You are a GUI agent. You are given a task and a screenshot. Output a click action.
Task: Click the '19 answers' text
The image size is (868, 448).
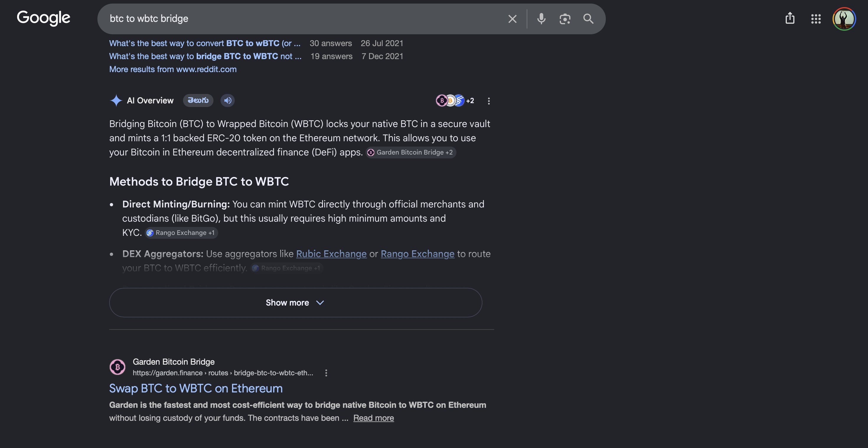click(331, 56)
